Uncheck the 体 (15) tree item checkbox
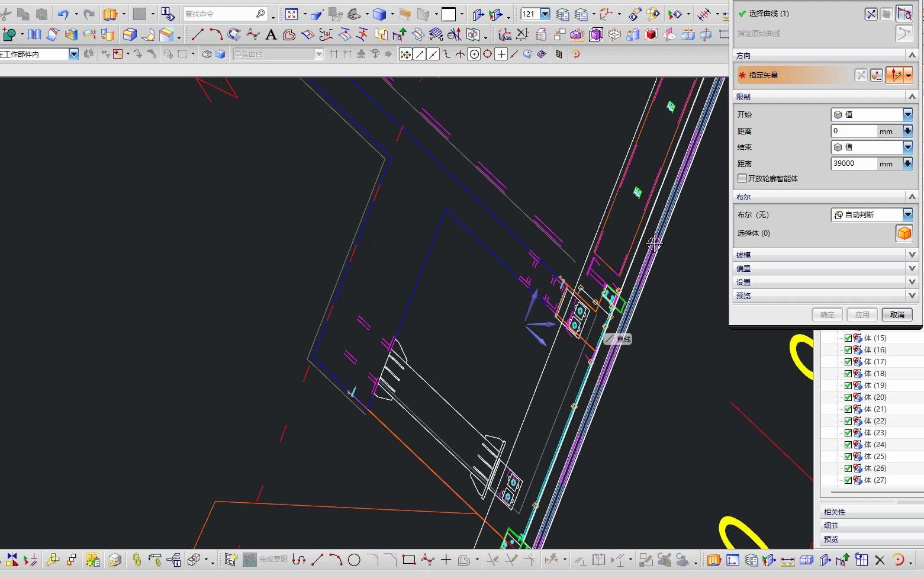Screen dimensions: 924x578 [848, 338]
